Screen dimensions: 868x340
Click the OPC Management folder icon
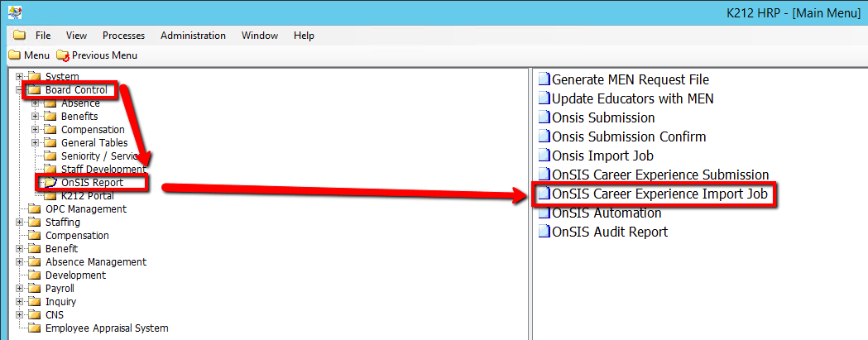click(x=34, y=209)
